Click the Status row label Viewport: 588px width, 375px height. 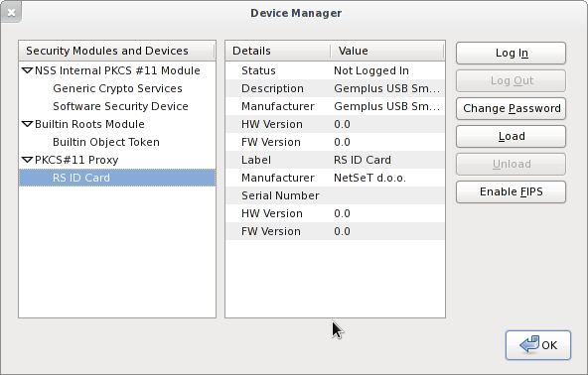pos(258,70)
